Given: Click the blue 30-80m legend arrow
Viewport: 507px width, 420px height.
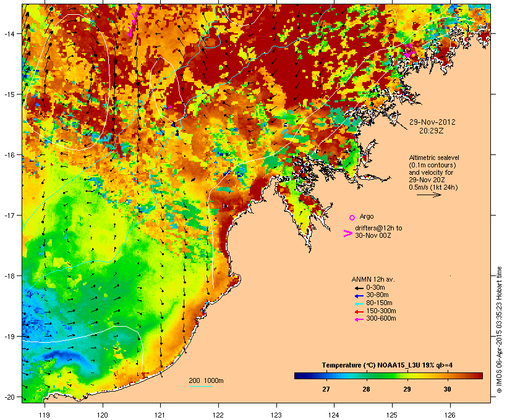Looking at the screenshot, I should coord(359,296).
